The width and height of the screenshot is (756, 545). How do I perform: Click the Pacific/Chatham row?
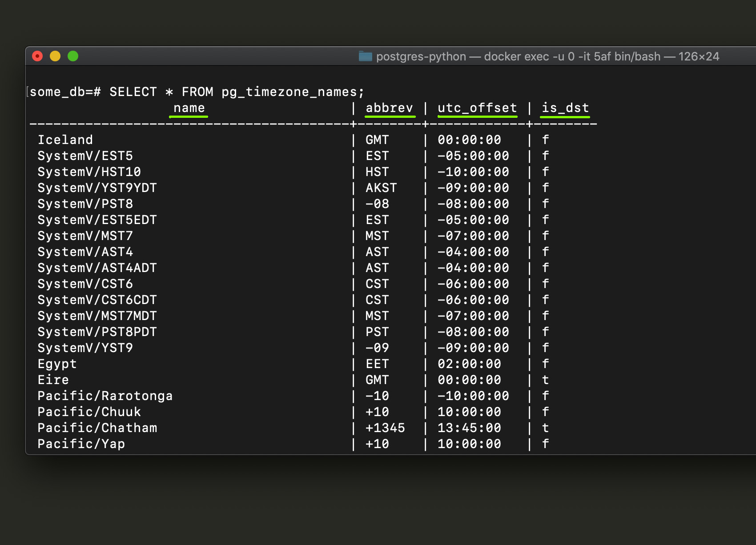tap(97, 428)
